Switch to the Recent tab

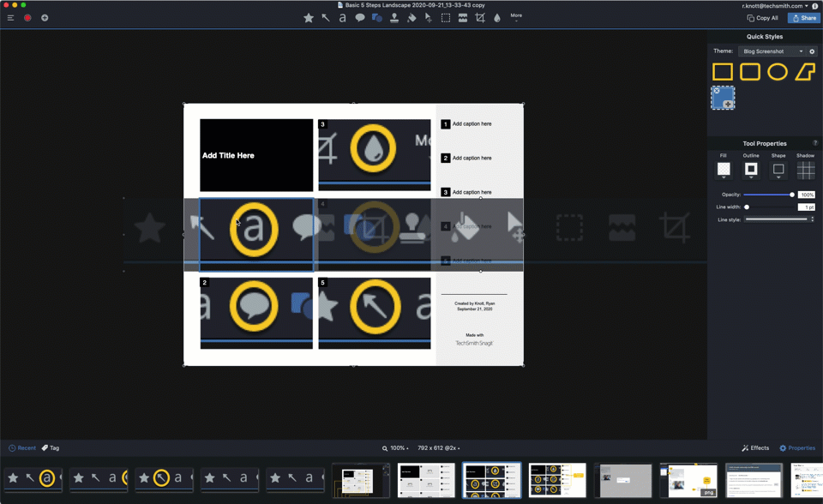(x=22, y=447)
